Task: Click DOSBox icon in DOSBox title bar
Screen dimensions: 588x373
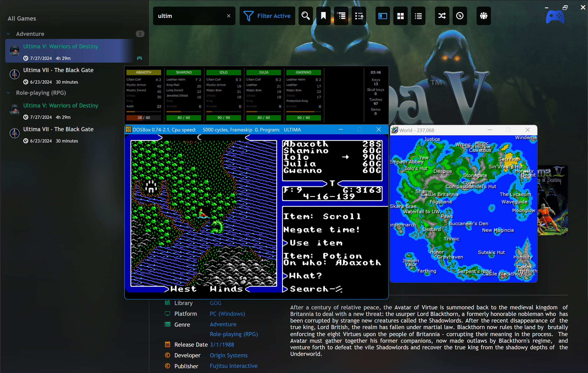Action: (128, 129)
